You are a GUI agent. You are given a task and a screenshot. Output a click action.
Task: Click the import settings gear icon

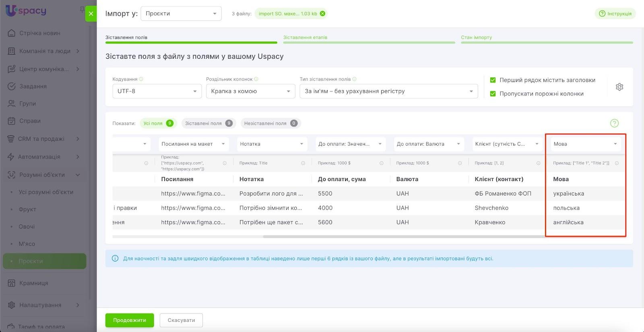[619, 87]
